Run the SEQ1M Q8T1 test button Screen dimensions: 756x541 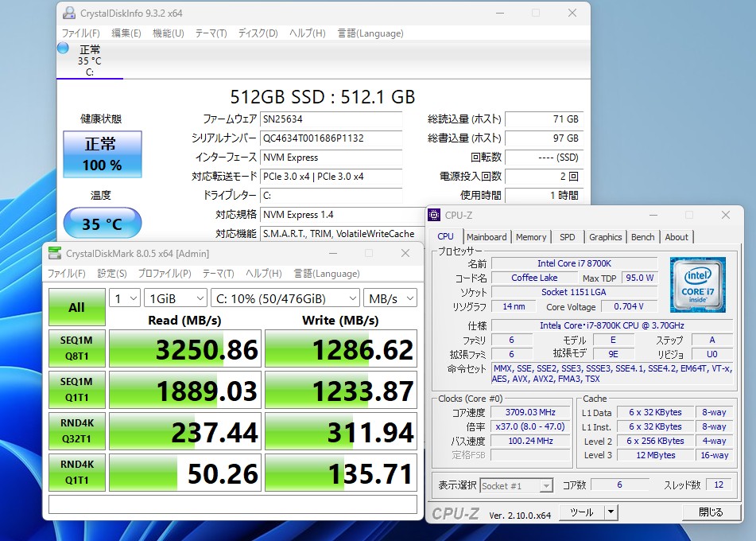[76, 348]
